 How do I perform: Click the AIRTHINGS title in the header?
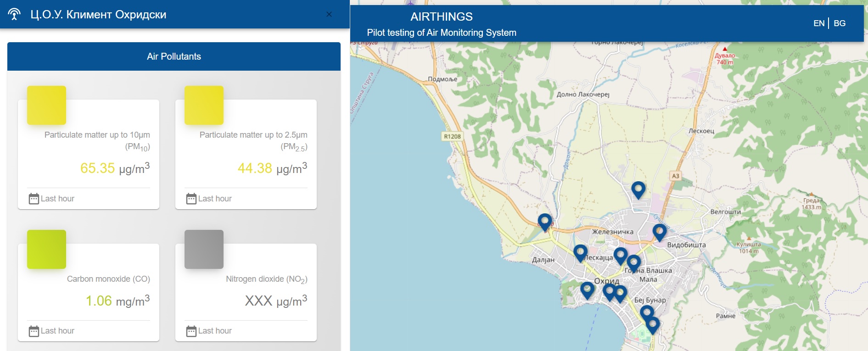pos(441,17)
